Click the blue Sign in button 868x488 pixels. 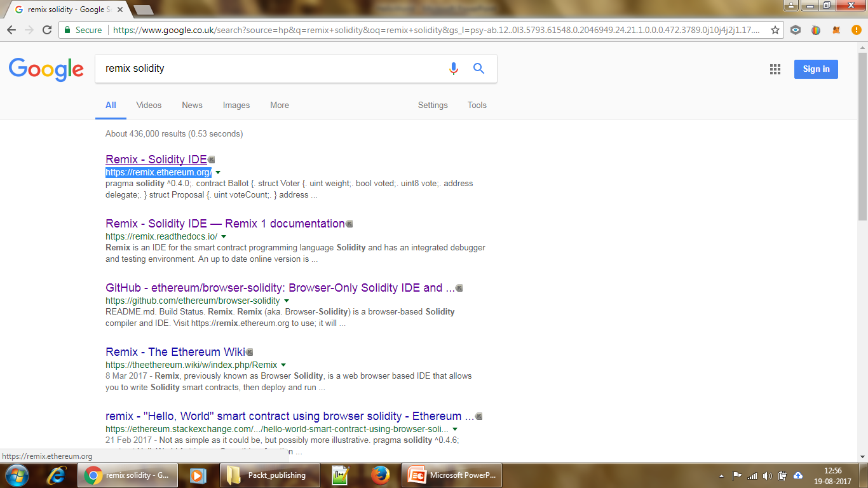point(816,69)
